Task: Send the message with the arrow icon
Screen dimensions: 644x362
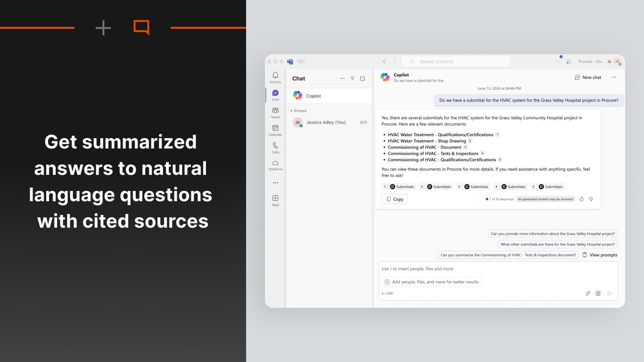Action: [x=610, y=293]
